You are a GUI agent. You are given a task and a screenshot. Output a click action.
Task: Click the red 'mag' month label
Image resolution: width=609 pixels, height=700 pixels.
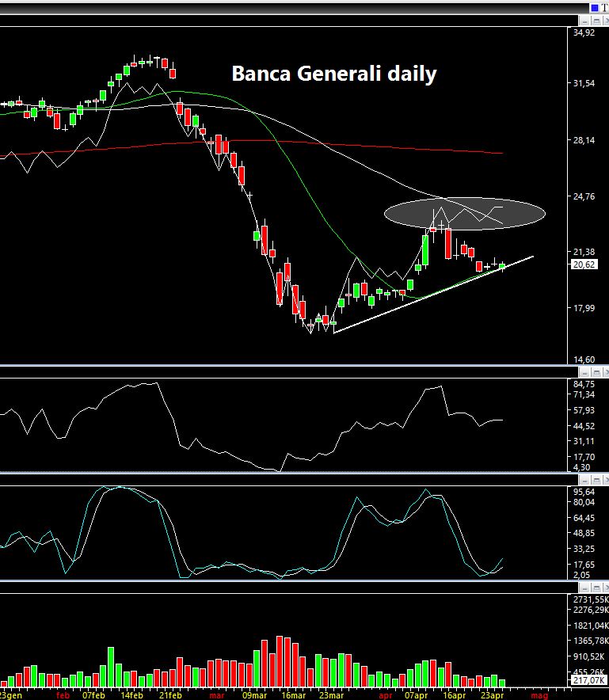coord(539,695)
